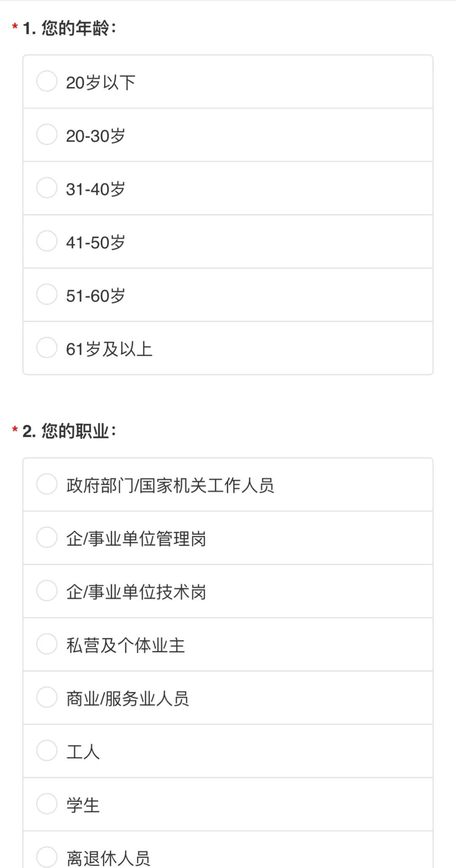Choose the 离退休人员 radio button
This screenshot has height=868, width=456.
pyautogui.click(x=47, y=857)
